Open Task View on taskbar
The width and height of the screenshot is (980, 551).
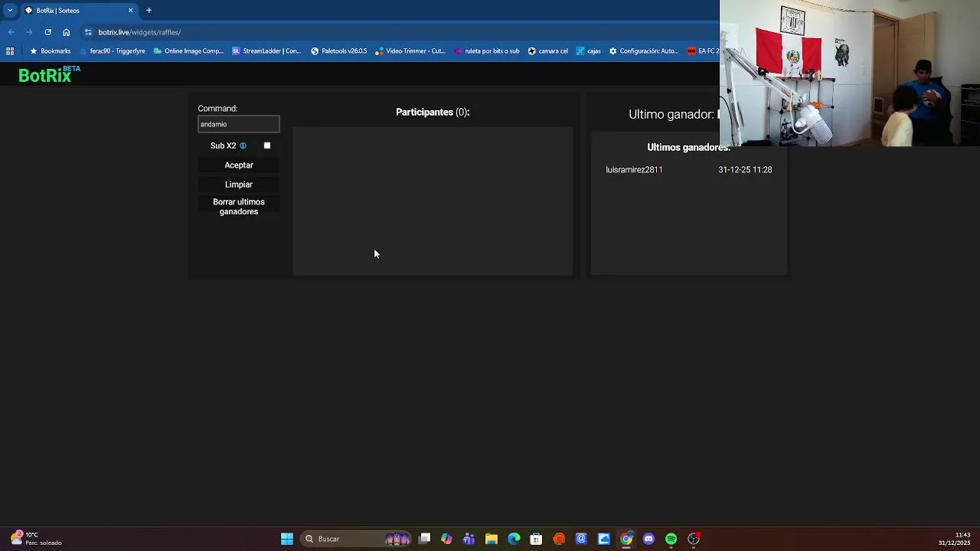click(x=425, y=539)
